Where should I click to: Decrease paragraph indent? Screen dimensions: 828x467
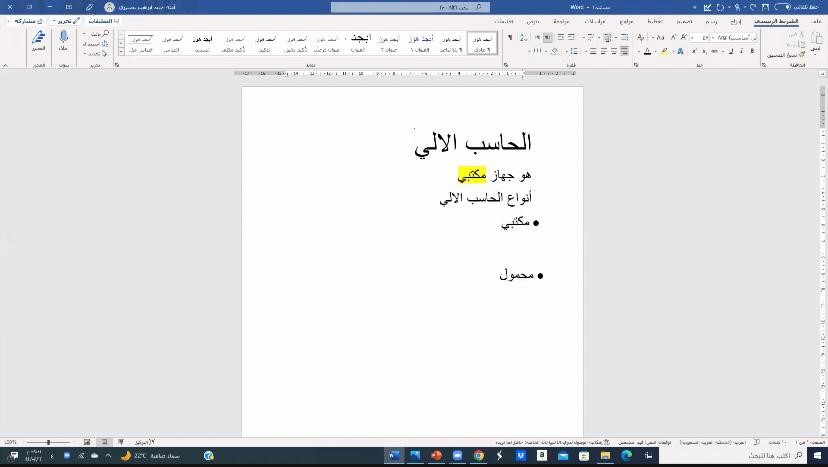(x=571, y=38)
